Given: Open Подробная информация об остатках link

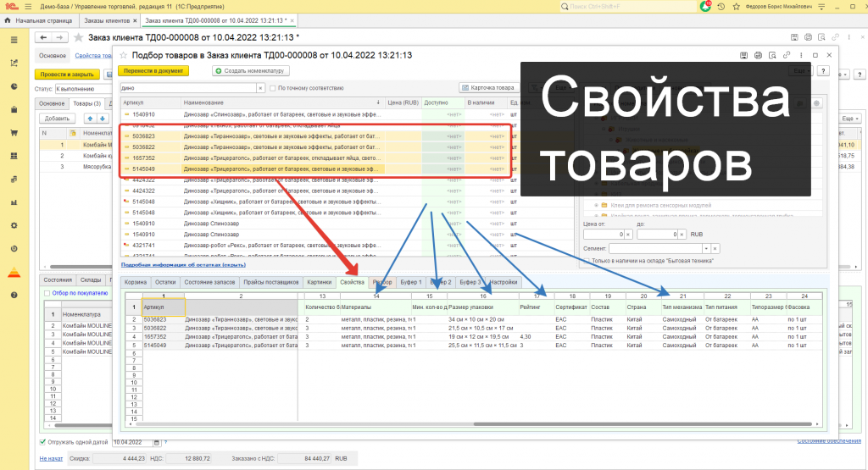Looking at the screenshot, I should tap(183, 265).
